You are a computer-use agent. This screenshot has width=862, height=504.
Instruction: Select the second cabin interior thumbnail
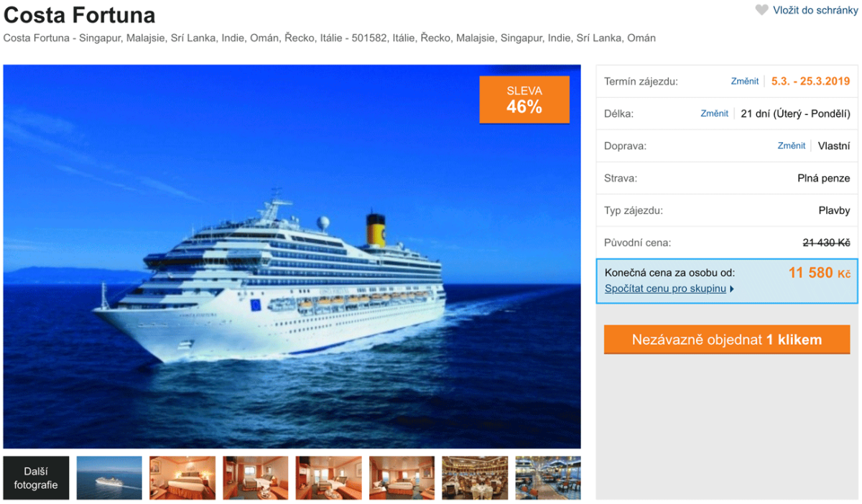tap(256, 478)
